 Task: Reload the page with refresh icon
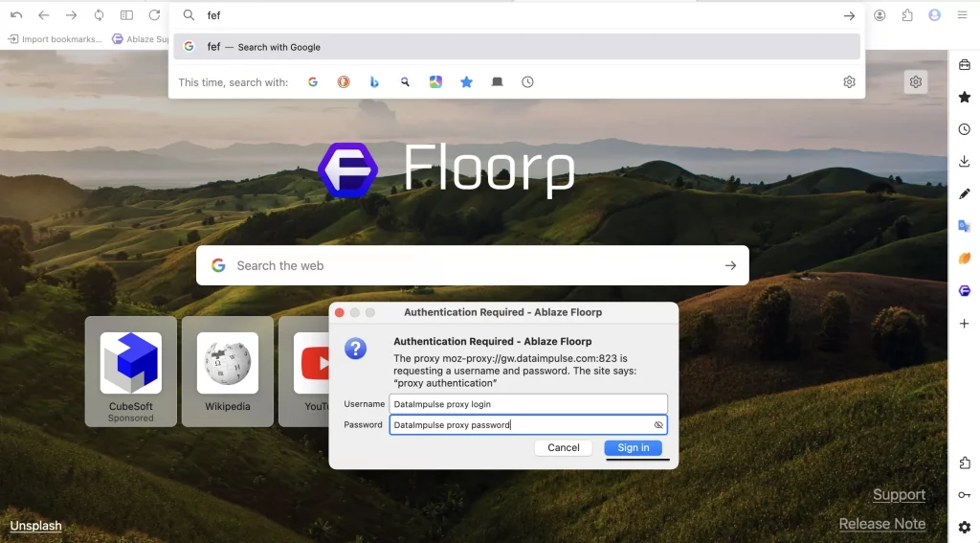[154, 15]
